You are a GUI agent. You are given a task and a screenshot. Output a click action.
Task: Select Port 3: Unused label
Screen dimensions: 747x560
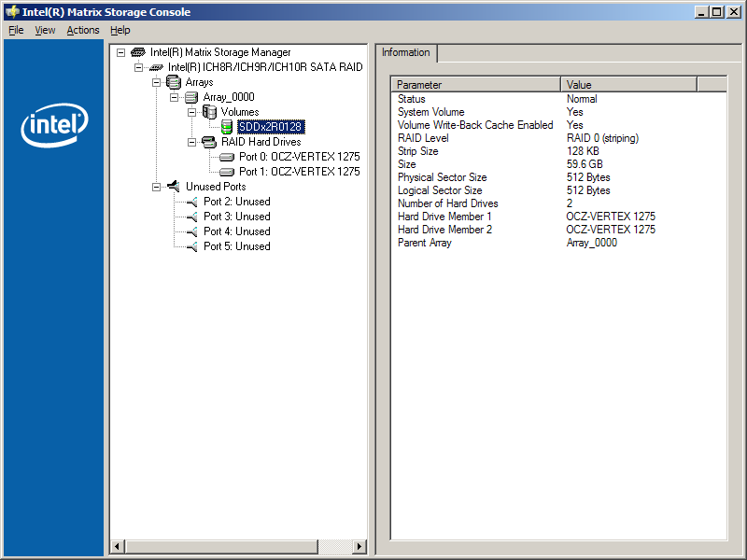tap(237, 217)
